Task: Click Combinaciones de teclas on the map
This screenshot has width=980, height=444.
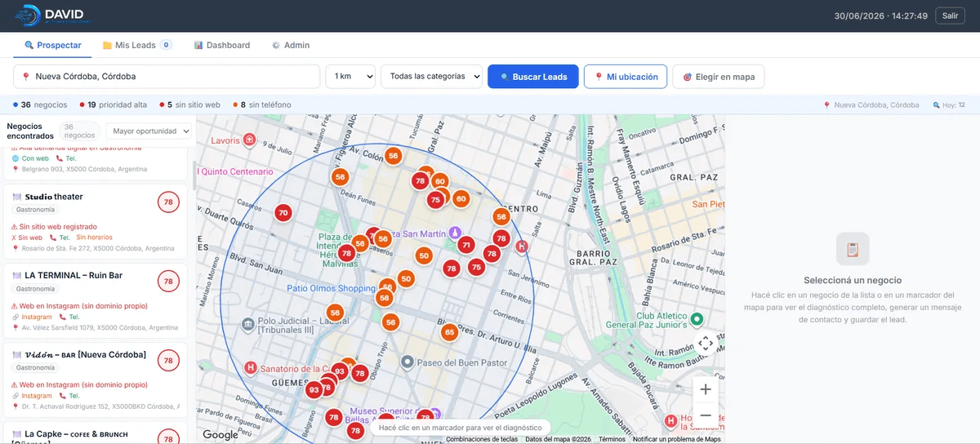Action: click(x=481, y=439)
